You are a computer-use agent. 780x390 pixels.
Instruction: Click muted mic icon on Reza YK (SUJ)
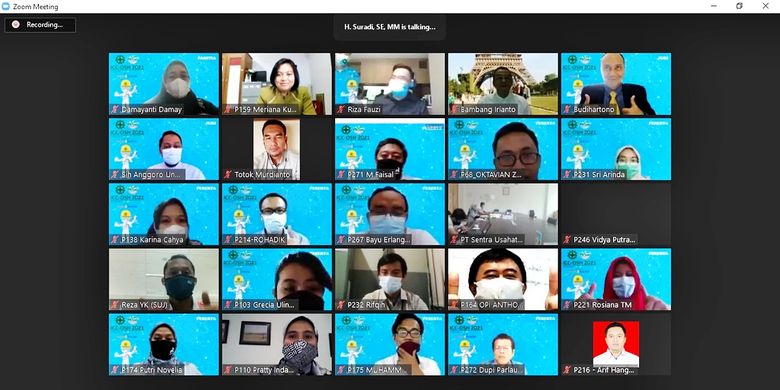(115, 304)
